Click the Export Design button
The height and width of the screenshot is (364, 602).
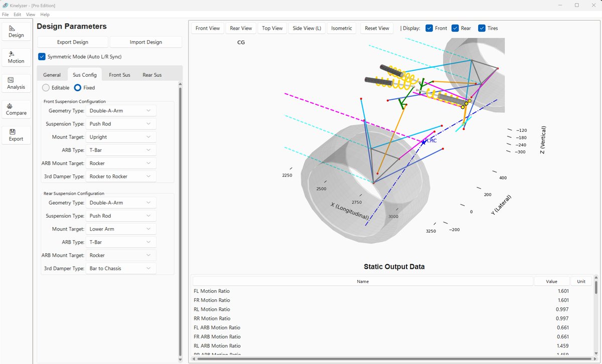coord(73,42)
